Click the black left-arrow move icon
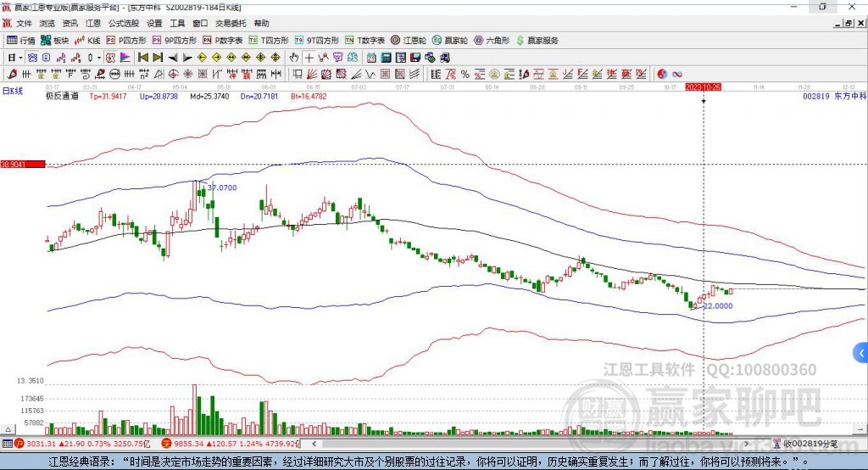This screenshot has width=868, height=470. tap(173, 58)
